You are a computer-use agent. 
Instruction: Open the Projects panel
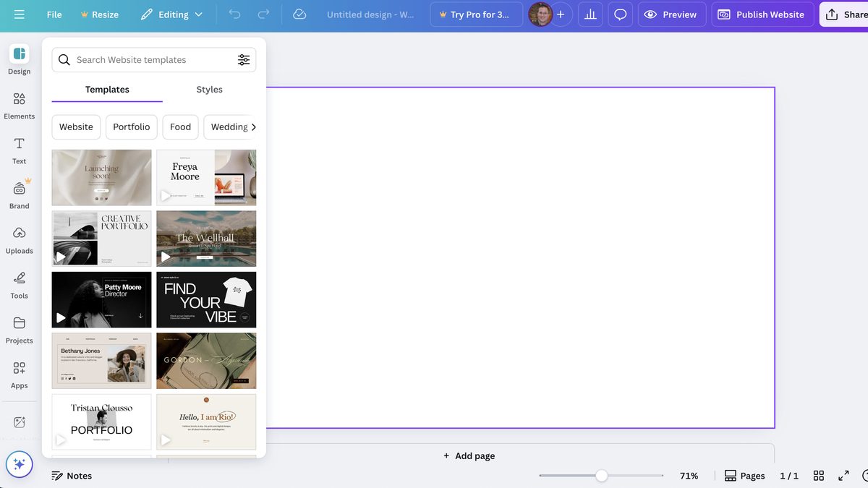tap(19, 328)
